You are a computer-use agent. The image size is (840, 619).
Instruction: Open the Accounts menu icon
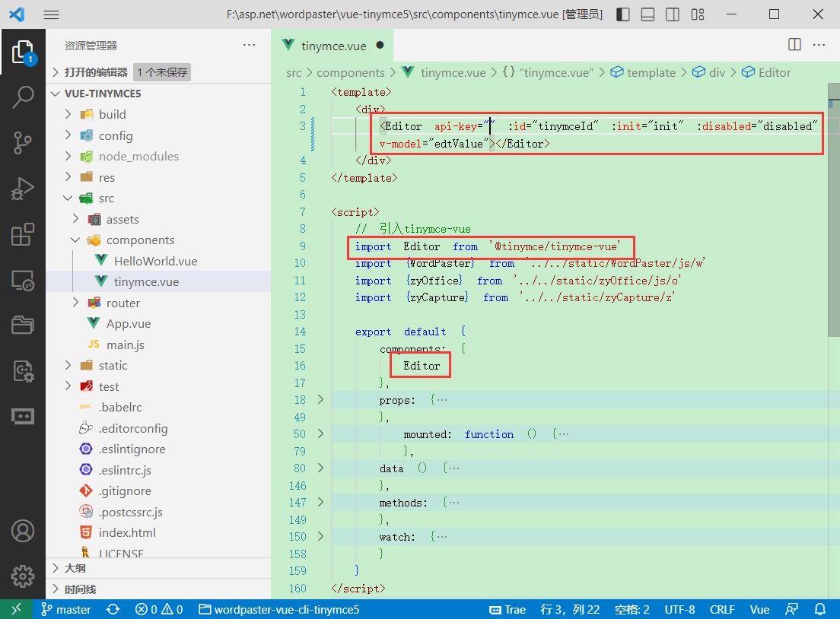coord(22,531)
